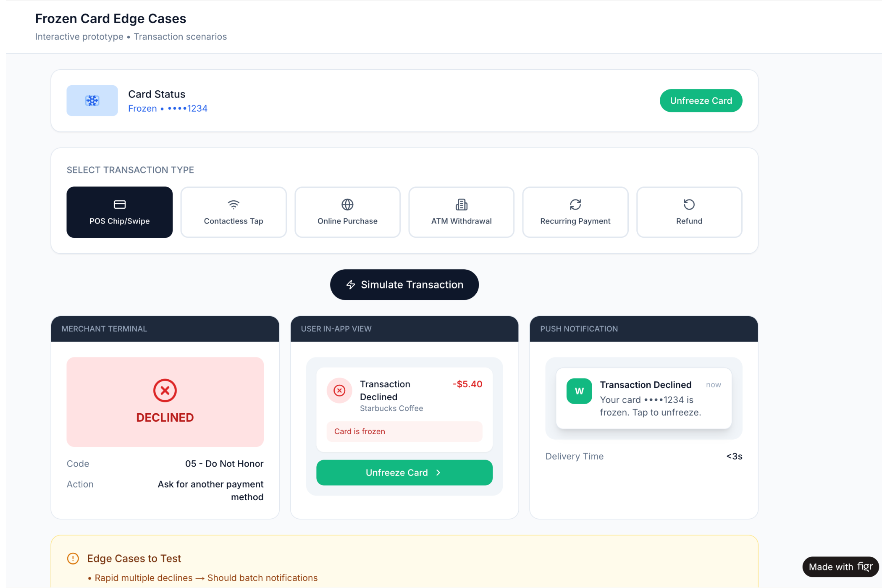The width and height of the screenshot is (882, 588).
Task: Click the chevron on the in-app Unfreeze Card button
Action: tap(438, 472)
